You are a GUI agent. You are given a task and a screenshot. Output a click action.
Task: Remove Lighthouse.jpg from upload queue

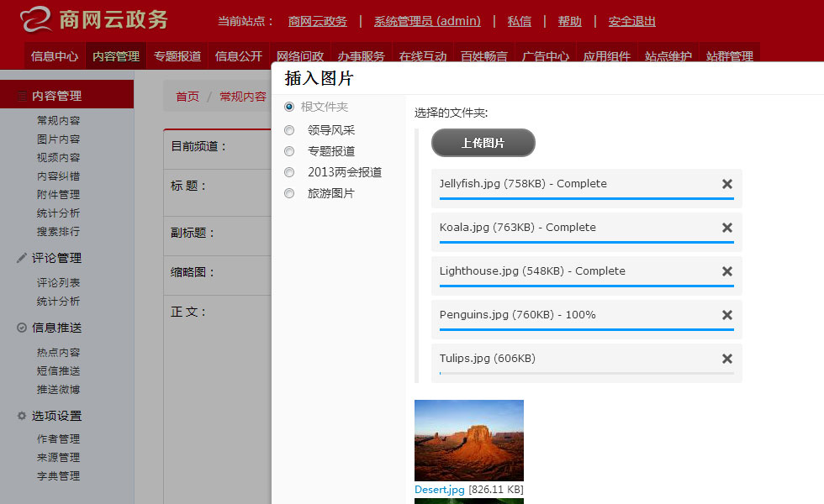(727, 270)
